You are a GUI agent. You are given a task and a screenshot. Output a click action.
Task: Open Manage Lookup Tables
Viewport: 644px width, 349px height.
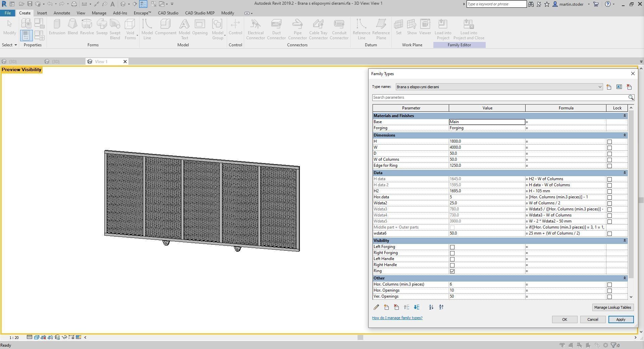[612, 307]
